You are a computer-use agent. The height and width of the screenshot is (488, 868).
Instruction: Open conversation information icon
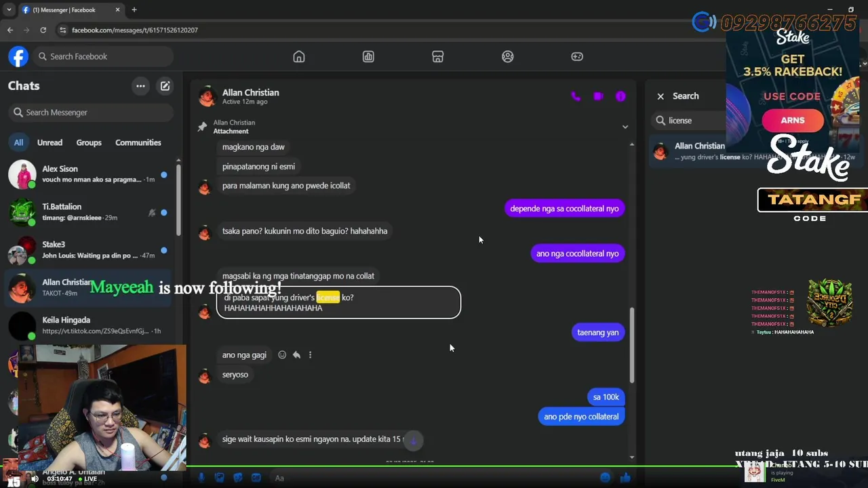[620, 96]
